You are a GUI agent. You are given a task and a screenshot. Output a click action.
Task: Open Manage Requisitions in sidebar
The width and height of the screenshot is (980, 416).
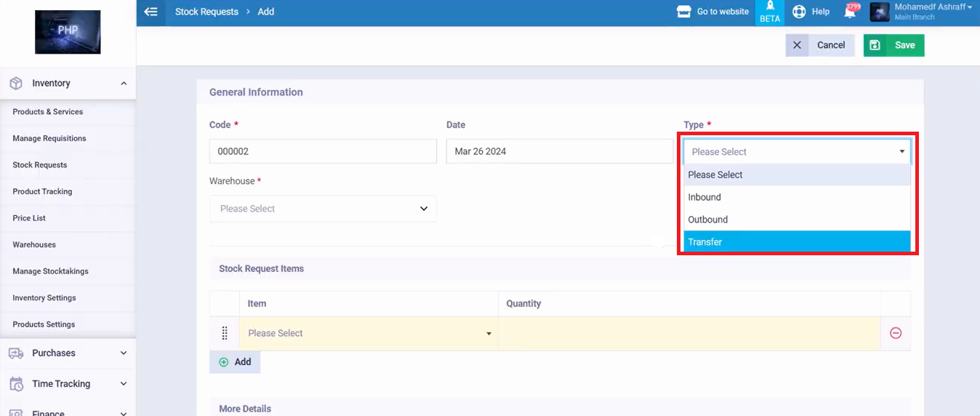pyautogui.click(x=49, y=138)
